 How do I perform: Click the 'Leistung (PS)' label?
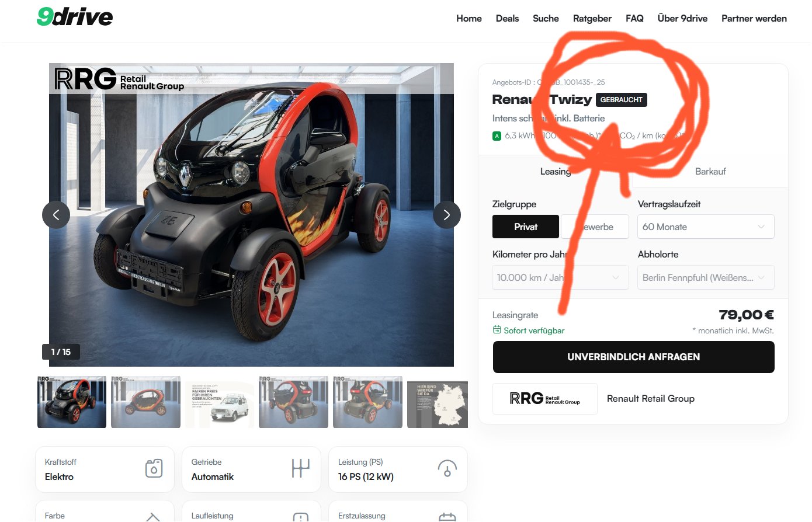click(x=360, y=462)
